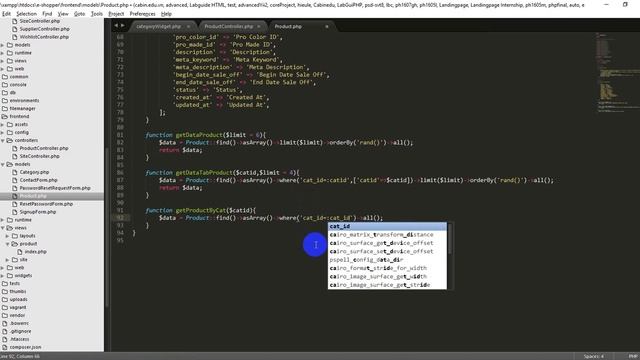Click the .gitignore file icon
The image size is (640, 360).
(x=5, y=331)
